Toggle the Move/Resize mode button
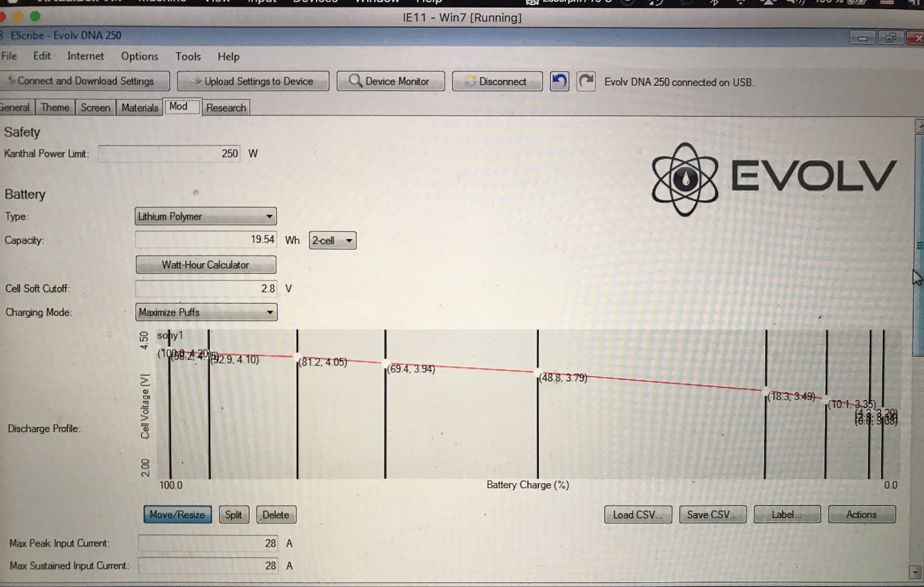The height and width of the screenshot is (587, 924). 177,515
